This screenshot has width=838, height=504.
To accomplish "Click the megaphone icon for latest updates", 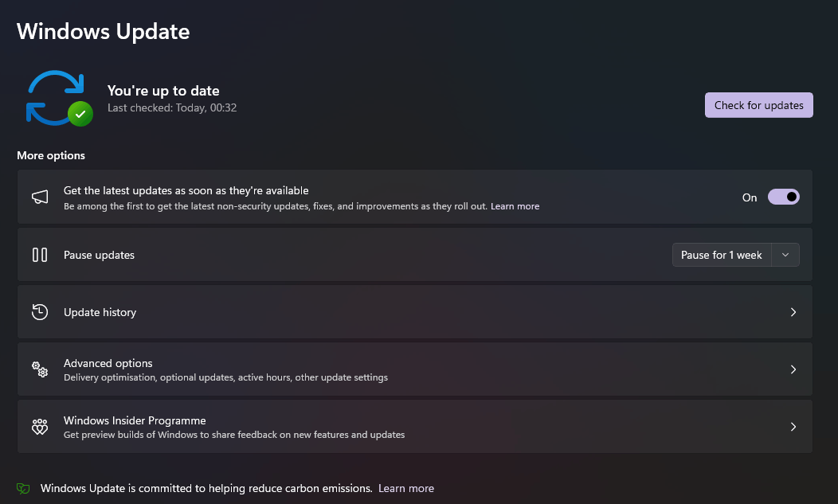I will pos(40,197).
